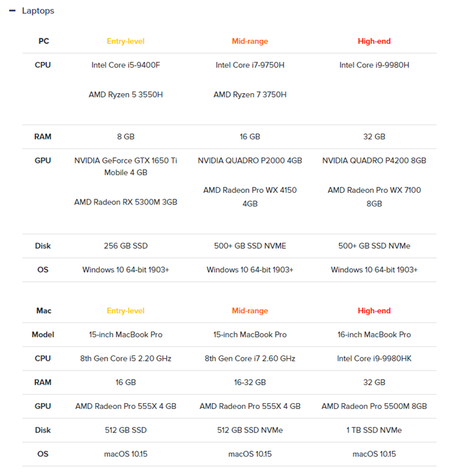Click the Mac Entry-level column header
The image size is (460, 476).
tap(126, 311)
